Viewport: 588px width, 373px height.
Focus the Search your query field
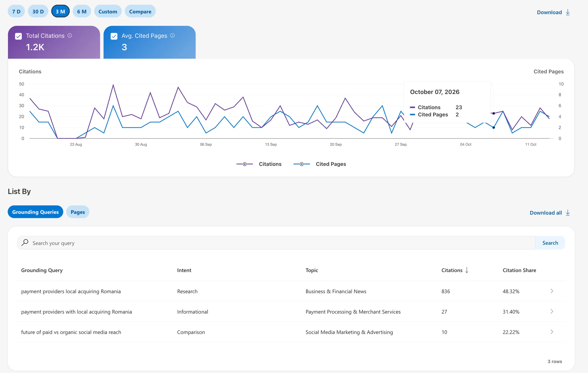pyautogui.click(x=276, y=243)
